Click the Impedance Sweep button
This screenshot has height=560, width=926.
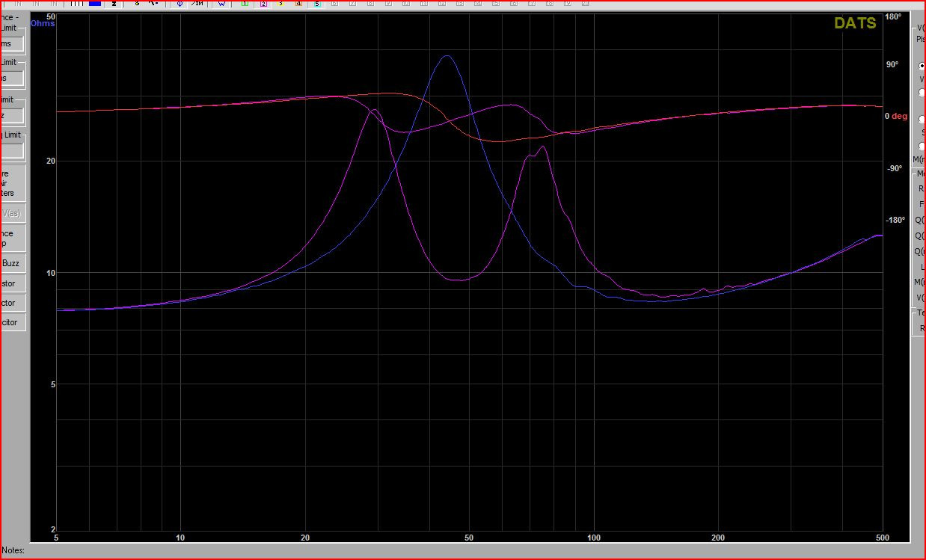(x=12, y=239)
